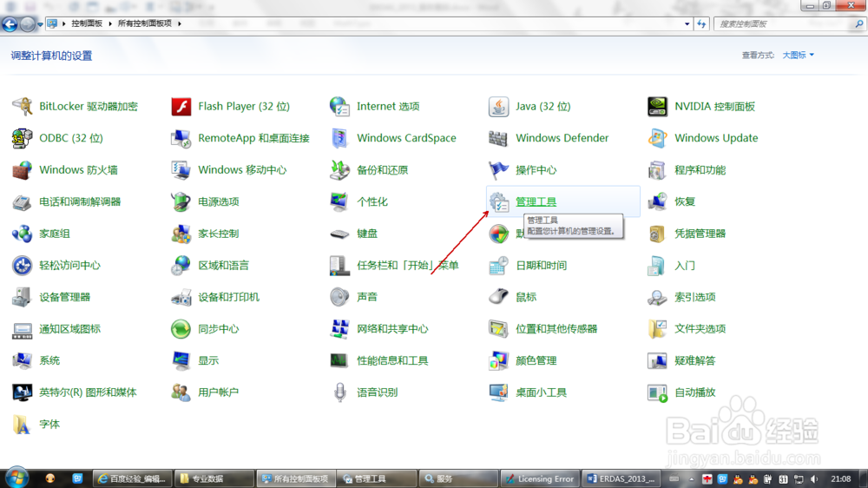This screenshot has height=488, width=868.
Task: Click the 文件夹选项 link
Action: pyautogui.click(x=700, y=329)
